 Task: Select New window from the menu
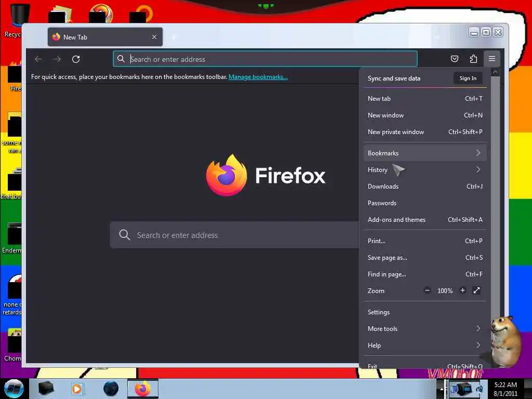tap(425, 115)
